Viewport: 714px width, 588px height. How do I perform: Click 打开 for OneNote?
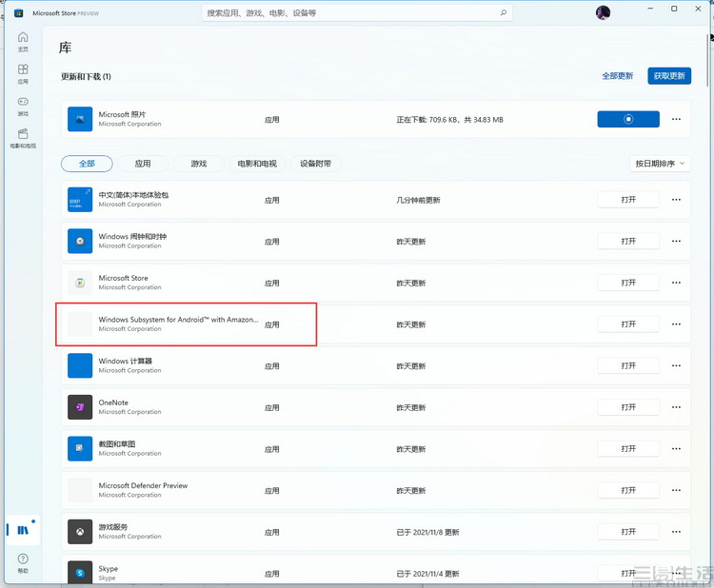click(628, 407)
